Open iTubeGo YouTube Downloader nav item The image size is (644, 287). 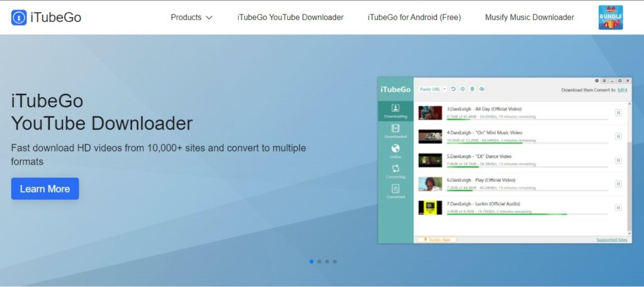pos(291,17)
